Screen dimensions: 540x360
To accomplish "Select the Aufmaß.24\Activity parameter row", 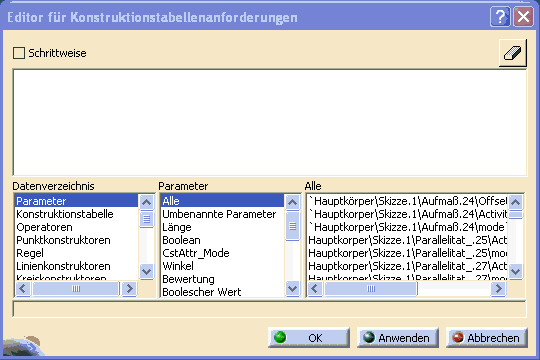I will pyautogui.click(x=407, y=214).
